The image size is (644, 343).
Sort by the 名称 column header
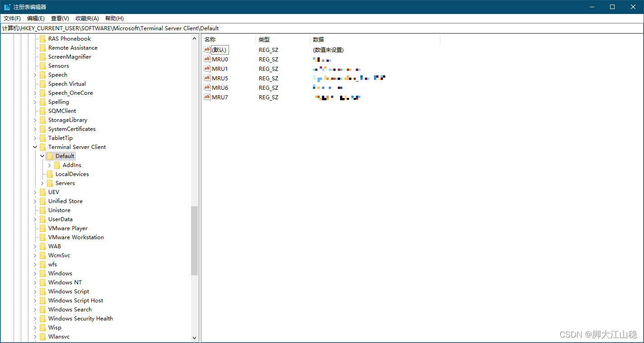click(229, 40)
